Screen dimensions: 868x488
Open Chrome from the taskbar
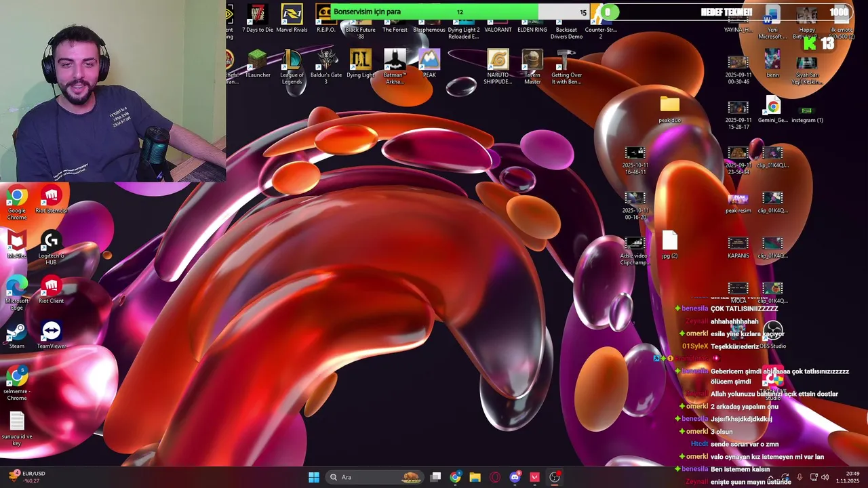click(x=456, y=477)
